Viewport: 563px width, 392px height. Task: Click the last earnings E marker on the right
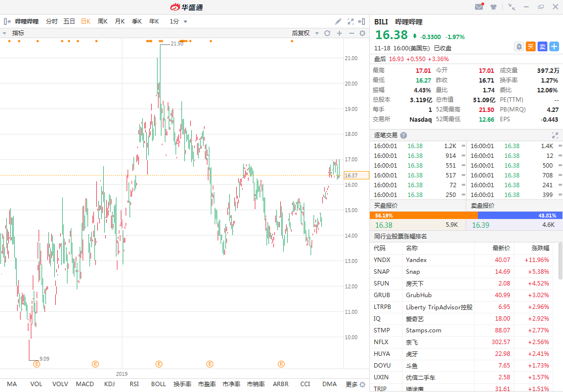(x=281, y=364)
